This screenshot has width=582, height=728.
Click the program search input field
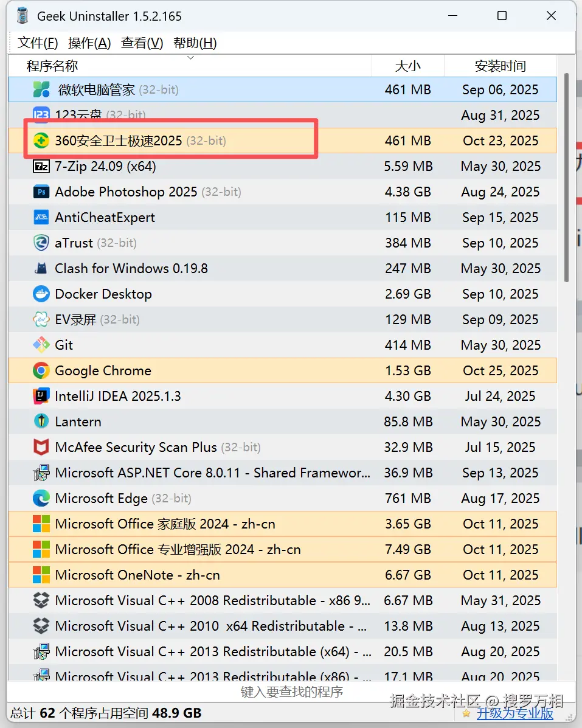292,692
